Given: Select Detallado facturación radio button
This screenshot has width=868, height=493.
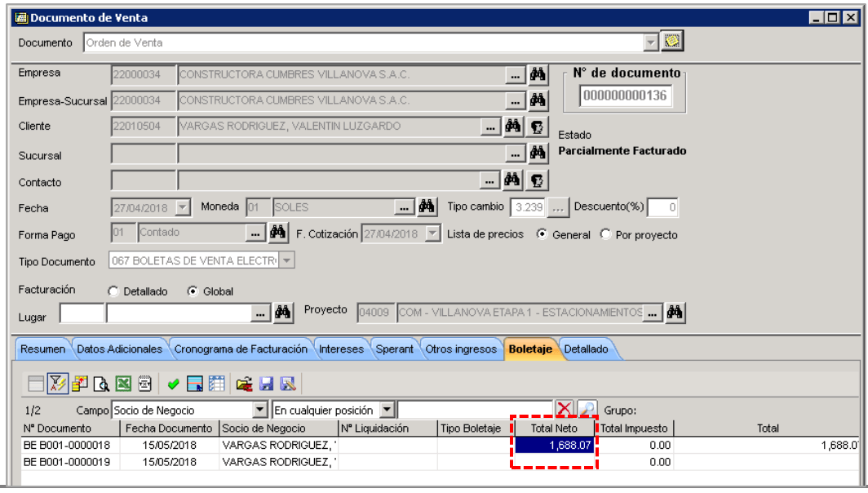Looking at the screenshot, I should point(113,291).
